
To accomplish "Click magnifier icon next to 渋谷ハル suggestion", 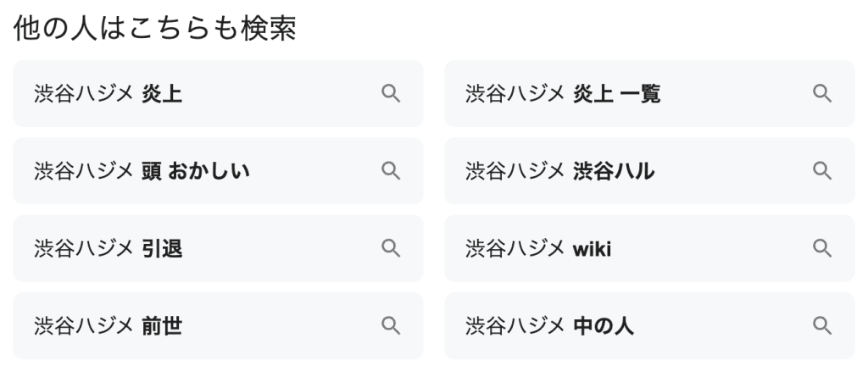I will tap(821, 171).
